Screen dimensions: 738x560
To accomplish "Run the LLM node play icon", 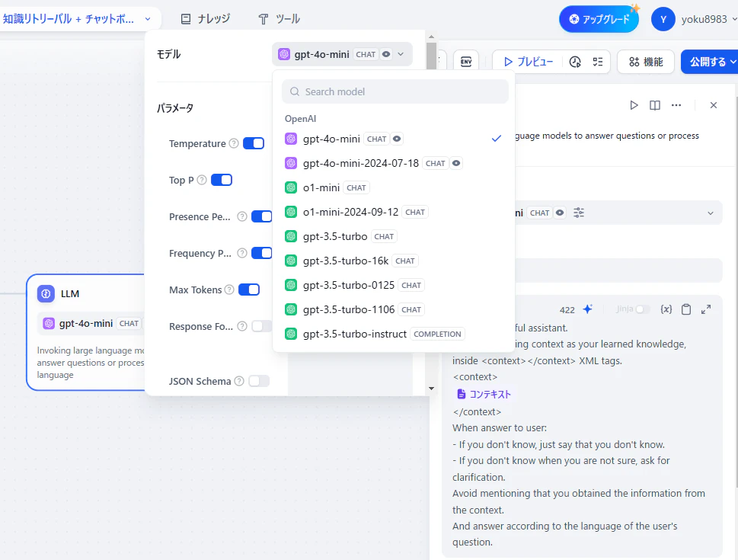I will click(x=634, y=105).
